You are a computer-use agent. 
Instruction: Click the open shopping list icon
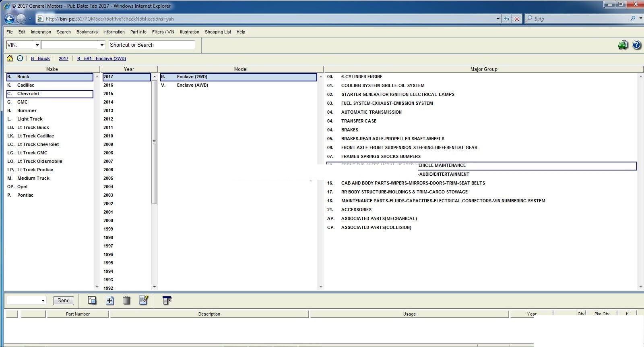pos(92,300)
